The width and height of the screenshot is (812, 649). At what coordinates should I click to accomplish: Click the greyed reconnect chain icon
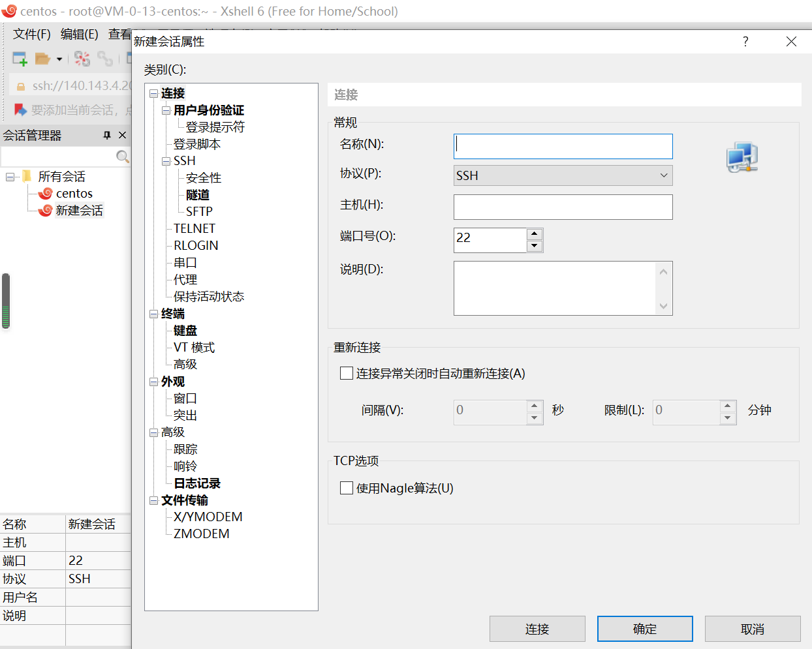105,59
